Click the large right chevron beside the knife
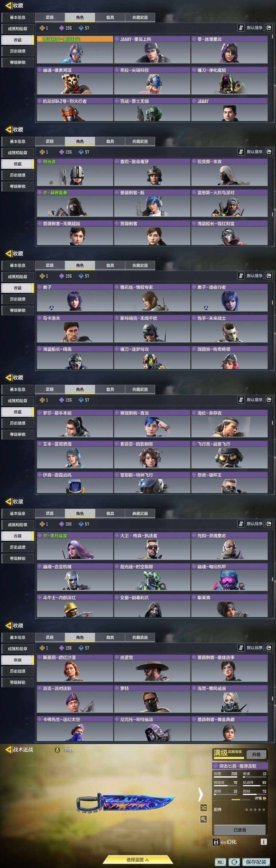 pos(201,794)
